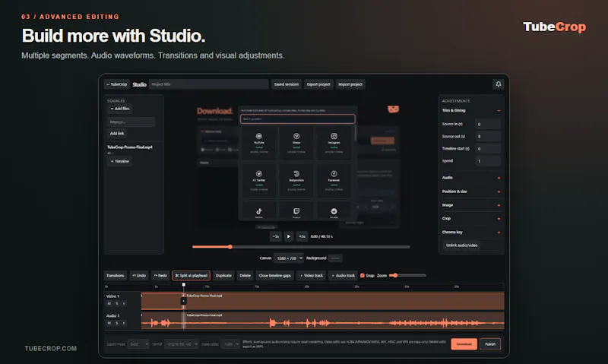Go back to TubeCrop home
Image resolution: width=608 pixels, height=364 pixels.
coord(117,84)
